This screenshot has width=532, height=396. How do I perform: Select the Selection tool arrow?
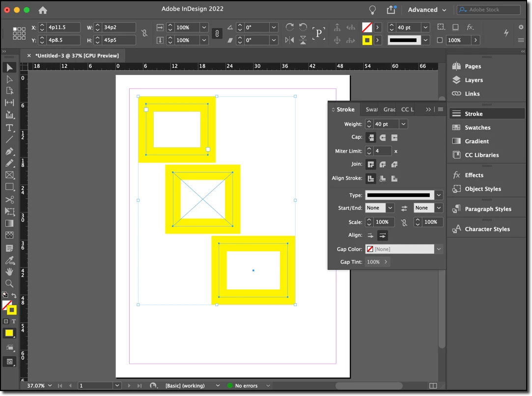[9, 67]
